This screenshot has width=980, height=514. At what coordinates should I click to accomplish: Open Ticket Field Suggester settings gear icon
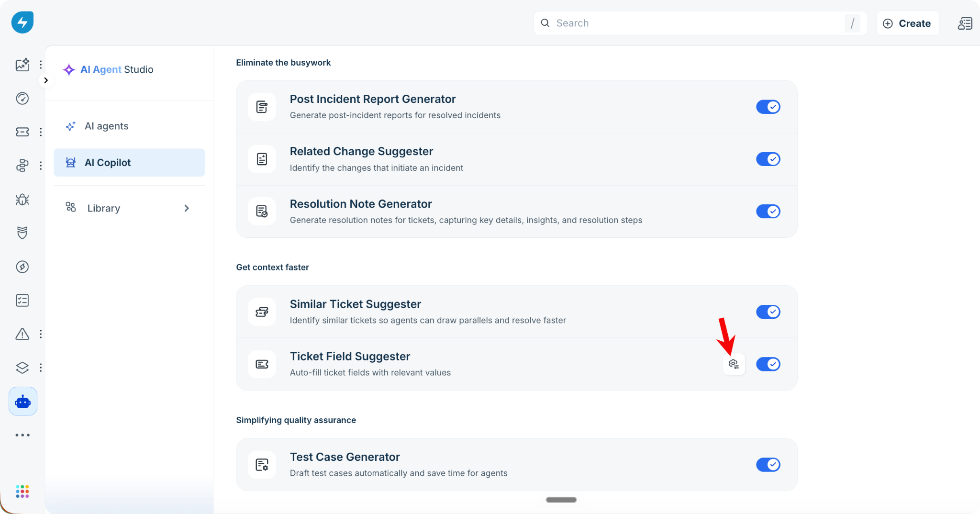tap(734, 364)
